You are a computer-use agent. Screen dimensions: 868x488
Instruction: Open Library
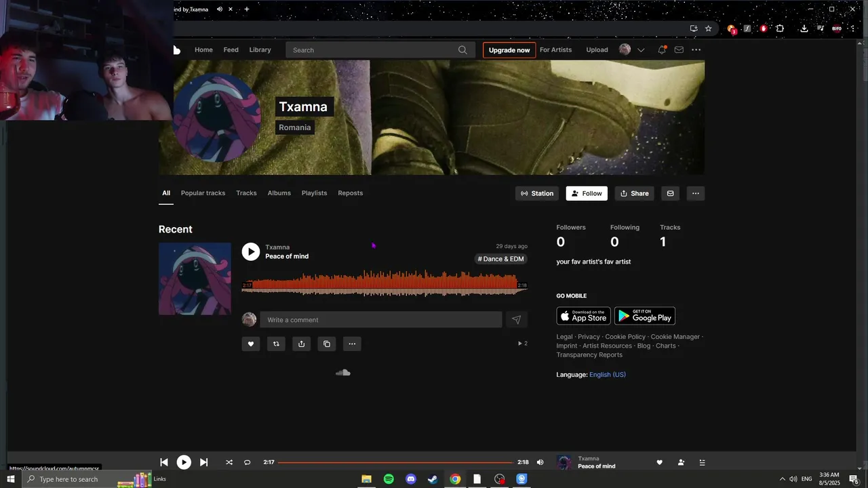(260, 49)
